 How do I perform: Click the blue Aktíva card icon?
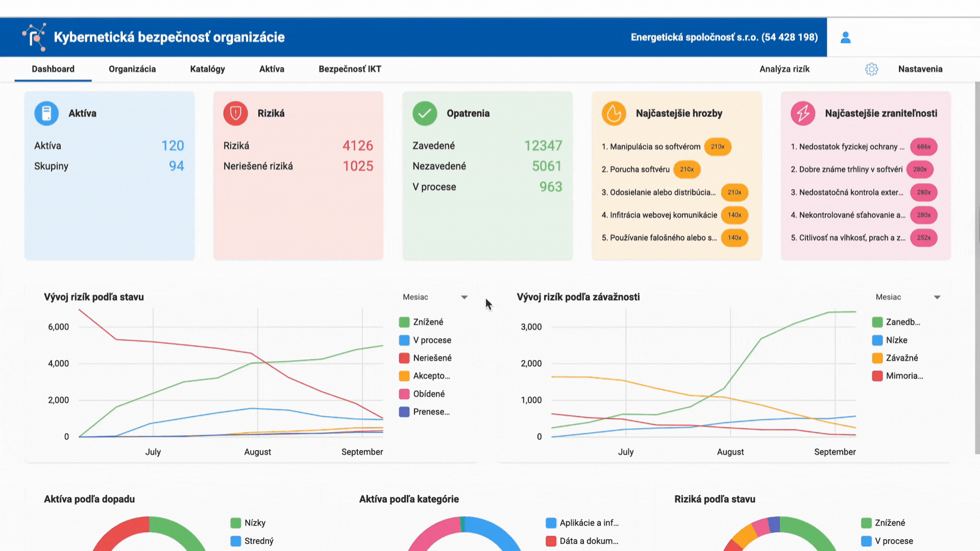tap(46, 113)
